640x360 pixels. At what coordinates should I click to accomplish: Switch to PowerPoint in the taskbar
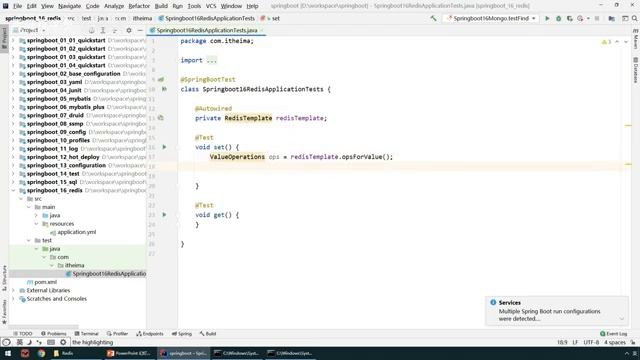pos(130,353)
